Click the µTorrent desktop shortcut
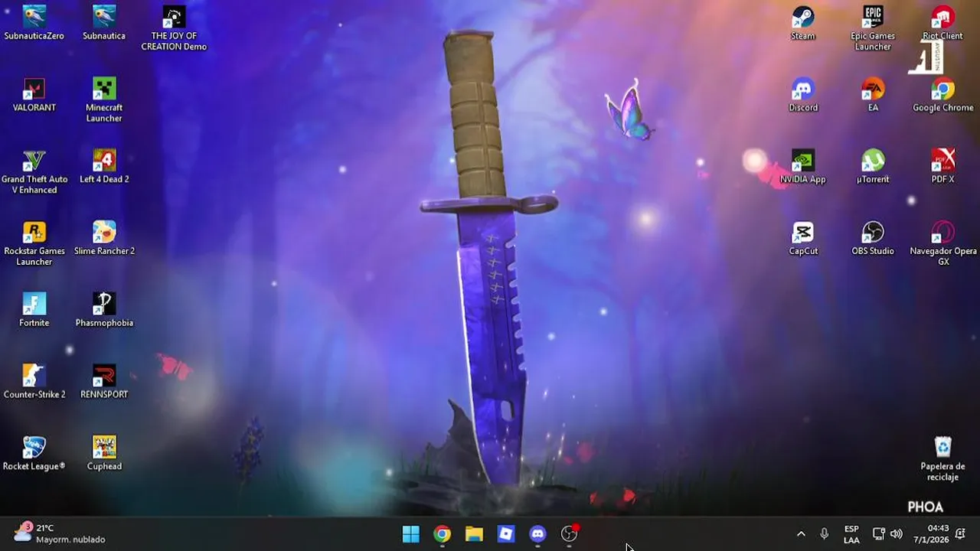This screenshot has width=980, height=551. 873,166
